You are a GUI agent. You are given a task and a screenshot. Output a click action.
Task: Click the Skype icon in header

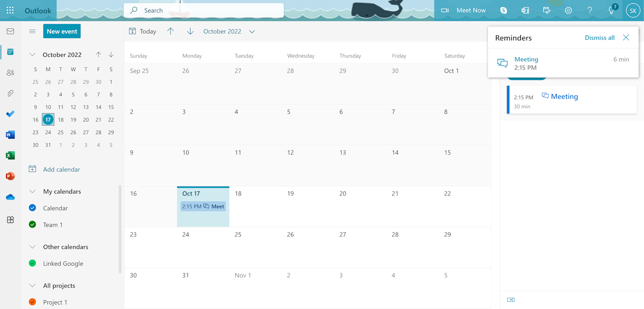(x=504, y=10)
